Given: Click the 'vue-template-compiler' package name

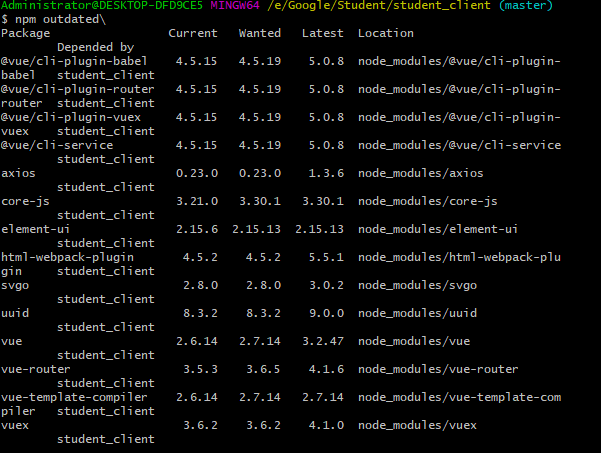Looking at the screenshot, I should point(74,397).
